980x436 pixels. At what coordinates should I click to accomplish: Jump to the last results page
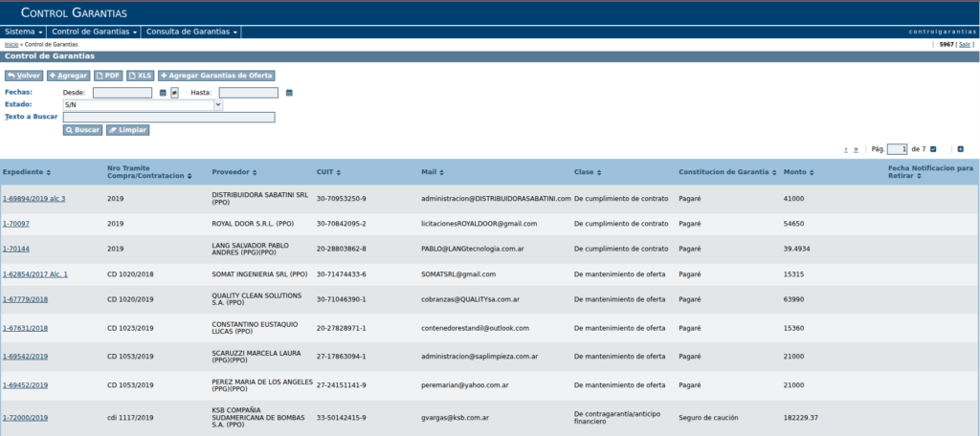pyautogui.click(x=857, y=149)
